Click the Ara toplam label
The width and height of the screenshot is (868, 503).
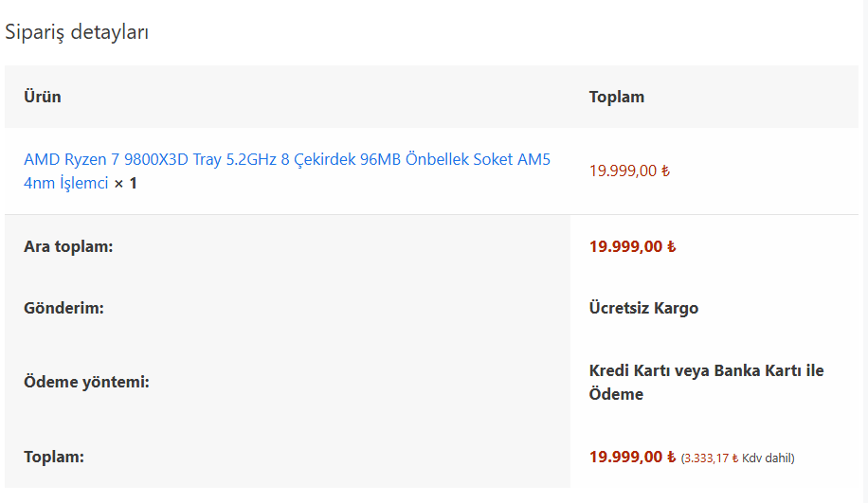tap(68, 246)
